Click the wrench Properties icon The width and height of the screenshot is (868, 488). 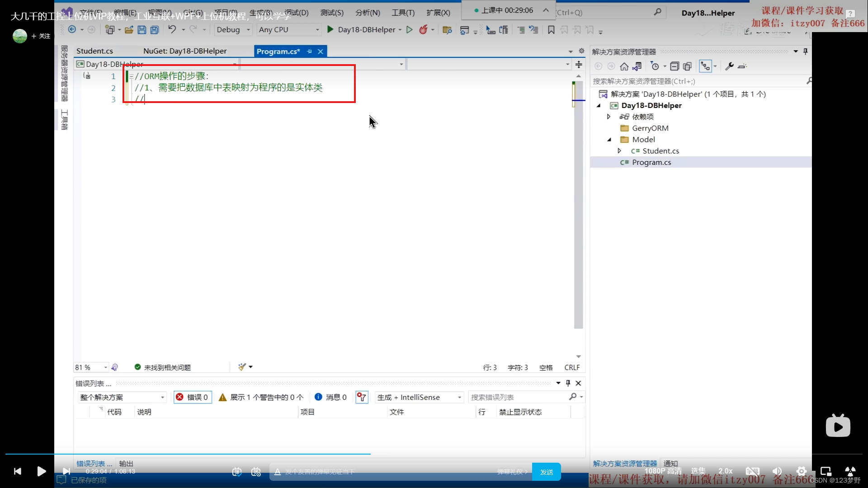pyautogui.click(x=729, y=66)
